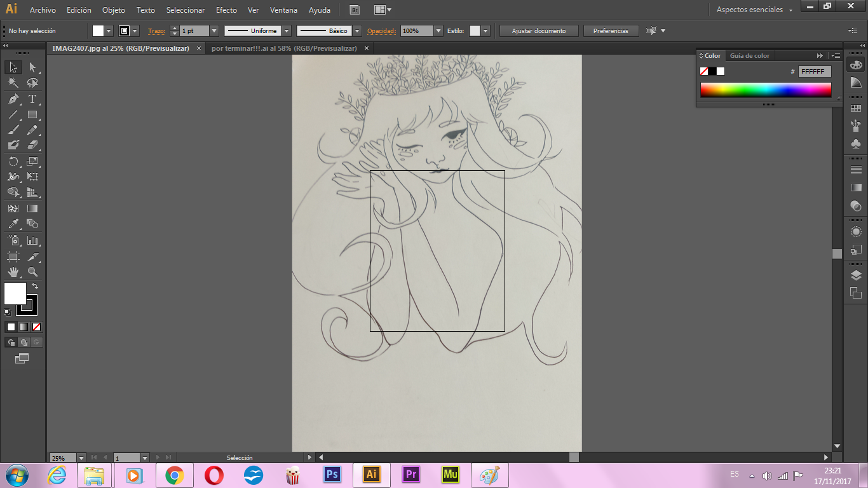Open the Estilo graphic style dropdown

coord(485,30)
